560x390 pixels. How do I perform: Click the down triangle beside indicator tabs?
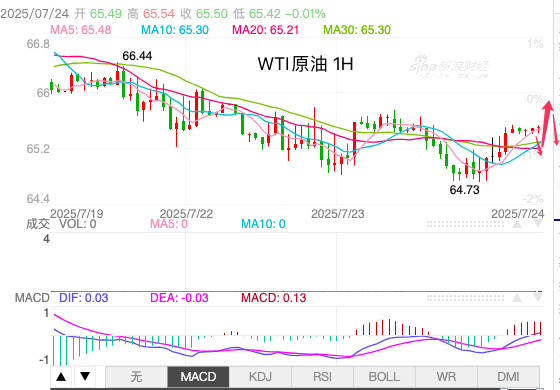85,376
